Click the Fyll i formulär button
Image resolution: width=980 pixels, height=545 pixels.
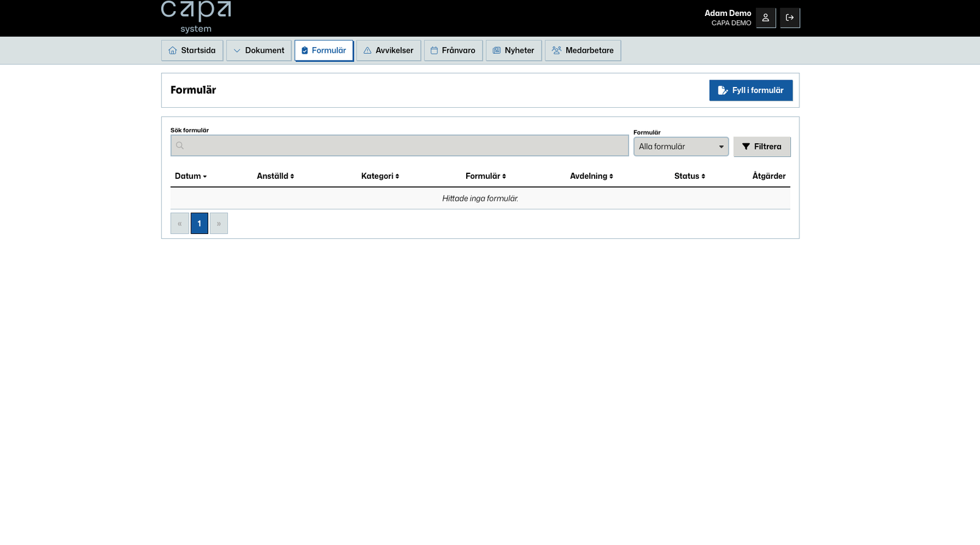(x=750, y=91)
